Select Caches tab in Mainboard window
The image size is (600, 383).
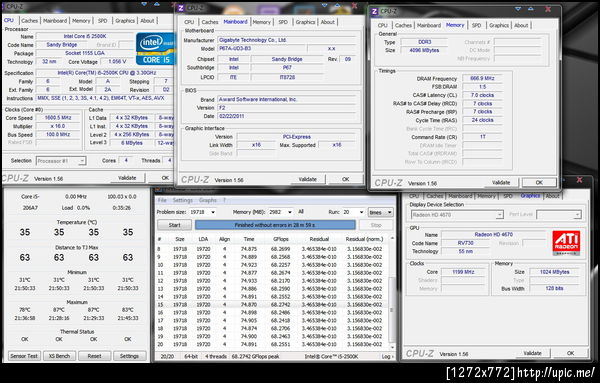[x=210, y=22]
